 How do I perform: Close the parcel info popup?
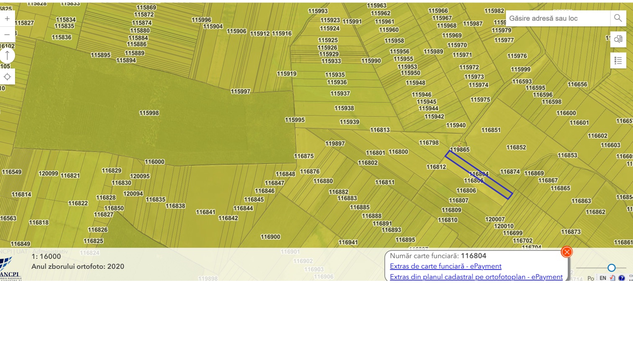click(566, 252)
